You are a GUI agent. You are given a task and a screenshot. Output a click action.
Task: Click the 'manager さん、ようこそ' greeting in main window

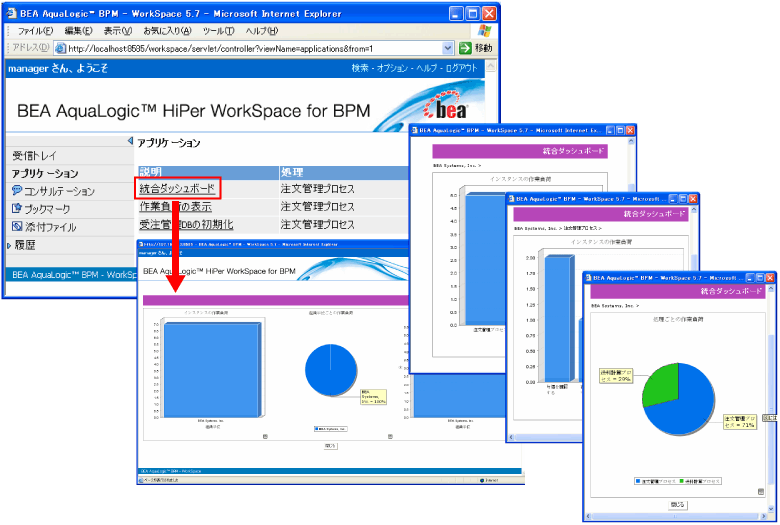tap(58, 68)
